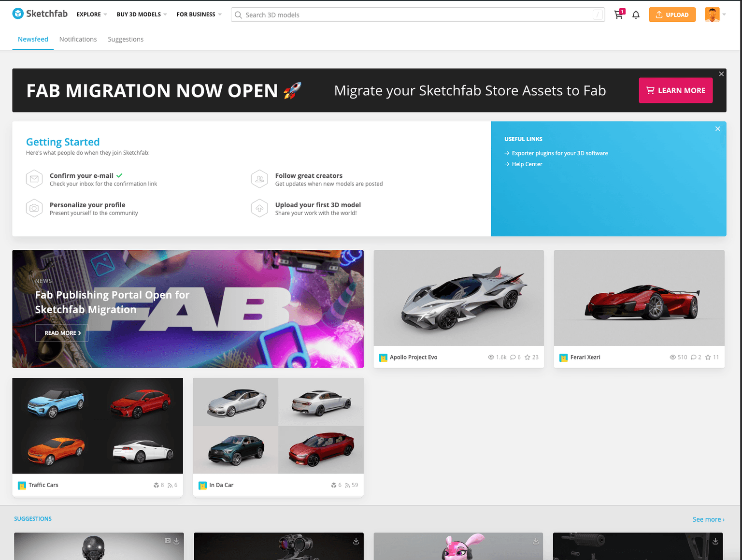Open comments icon on Ferari Xezri card
The width and height of the screenshot is (742, 560).
pyautogui.click(x=694, y=357)
